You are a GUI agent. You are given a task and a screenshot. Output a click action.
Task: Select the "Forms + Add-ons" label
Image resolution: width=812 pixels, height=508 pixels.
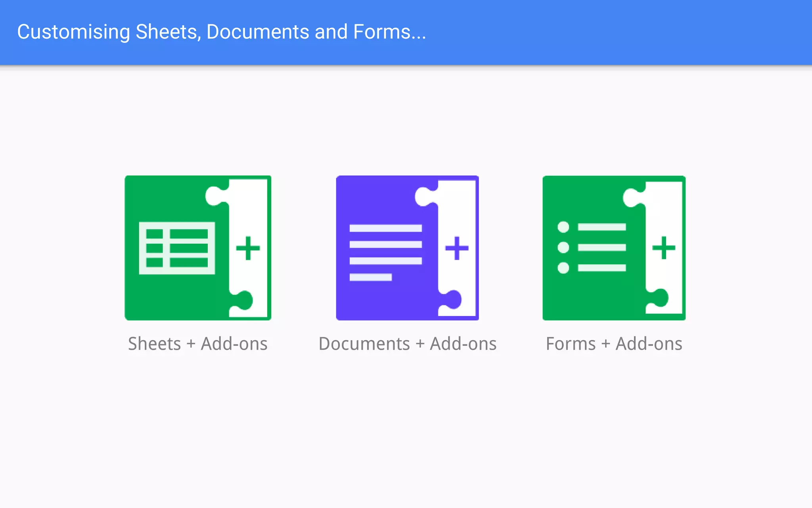coord(614,344)
